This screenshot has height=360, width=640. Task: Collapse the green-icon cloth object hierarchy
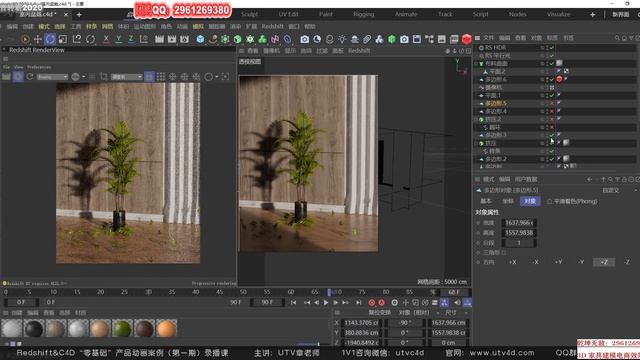(x=476, y=64)
